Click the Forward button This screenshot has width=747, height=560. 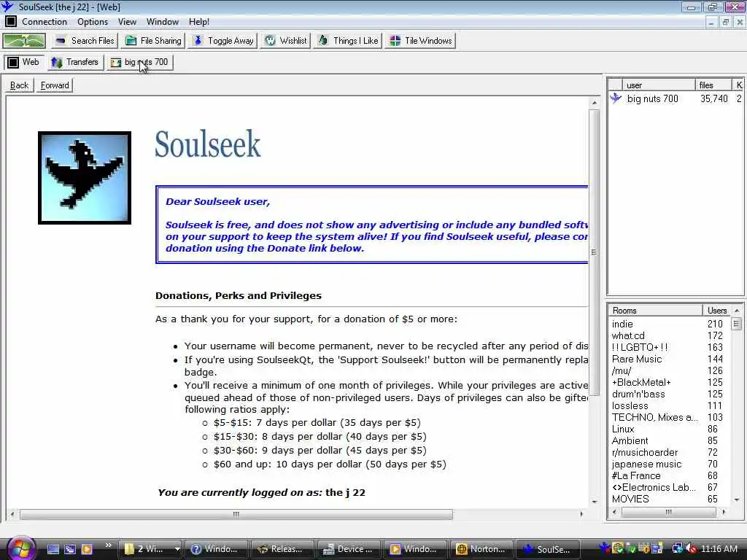coord(55,85)
